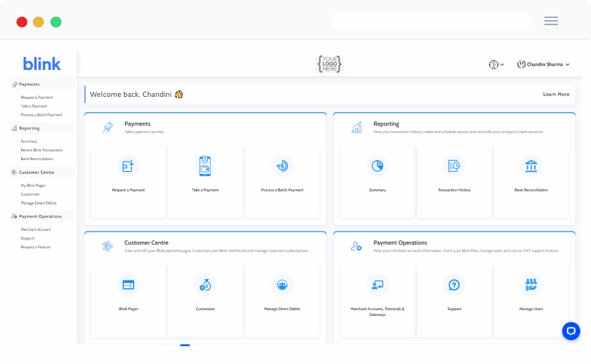Click the Transaction History tile label

454,190
